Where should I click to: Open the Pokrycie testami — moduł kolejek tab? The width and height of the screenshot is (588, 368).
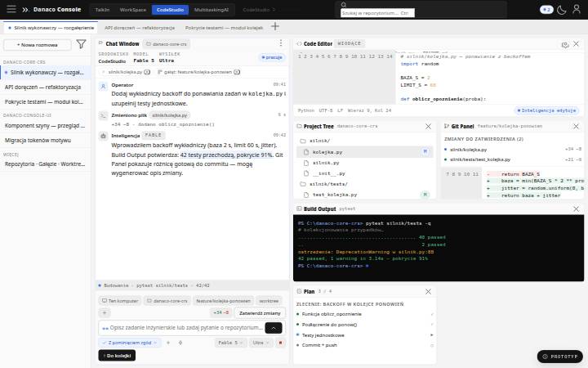pyautogui.click(x=224, y=28)
